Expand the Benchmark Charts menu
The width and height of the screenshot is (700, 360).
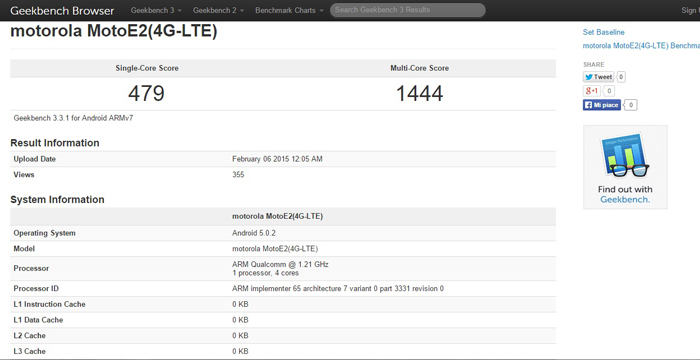(289, 10)
